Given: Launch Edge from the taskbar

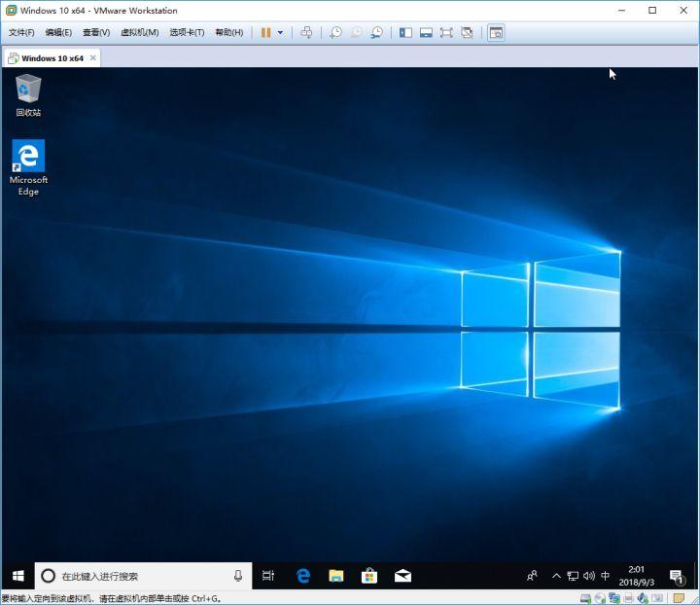Looking at the screenshot, I should pos(303,576).
